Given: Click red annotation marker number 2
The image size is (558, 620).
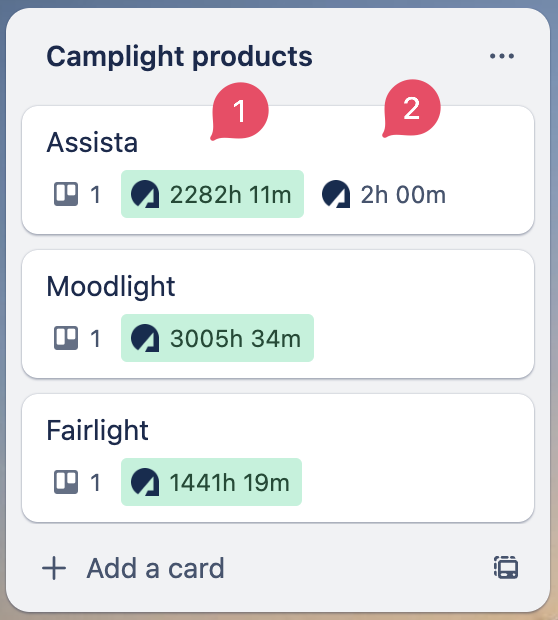Looking at the screenshot, I should point(411,108).
